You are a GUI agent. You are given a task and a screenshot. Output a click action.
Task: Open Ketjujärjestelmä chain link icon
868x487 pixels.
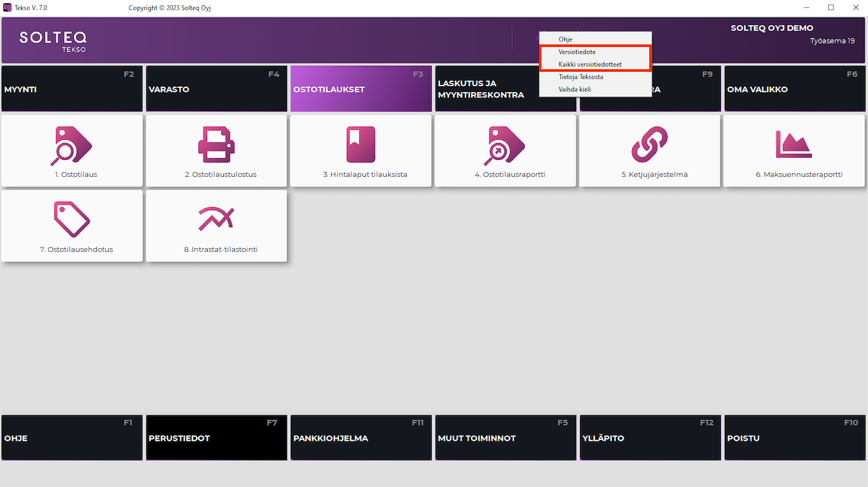pos(650,145)
